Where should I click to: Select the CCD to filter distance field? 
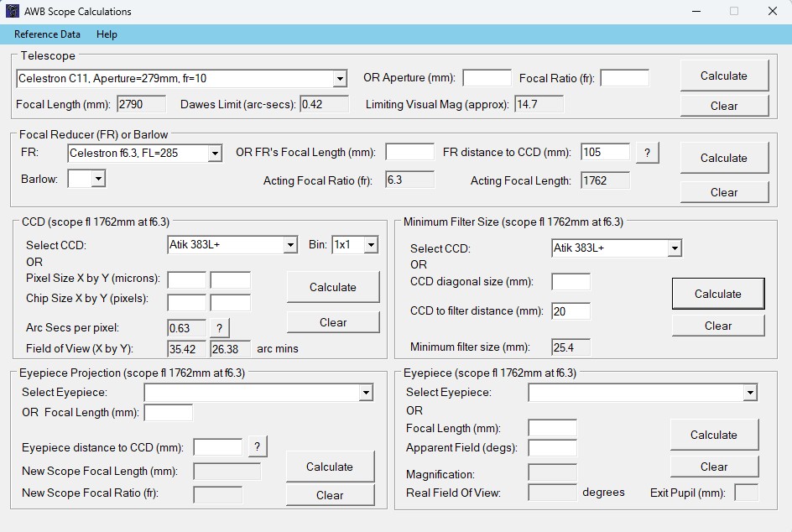coord(571,311)
